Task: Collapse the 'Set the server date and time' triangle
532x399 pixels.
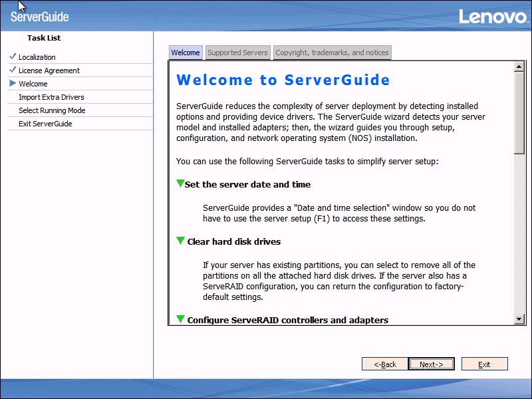Action: 180,184
